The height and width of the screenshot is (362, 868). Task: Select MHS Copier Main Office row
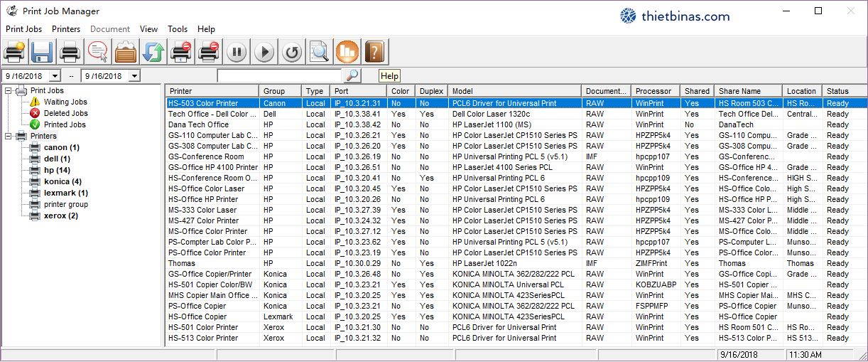coord(516,295)
